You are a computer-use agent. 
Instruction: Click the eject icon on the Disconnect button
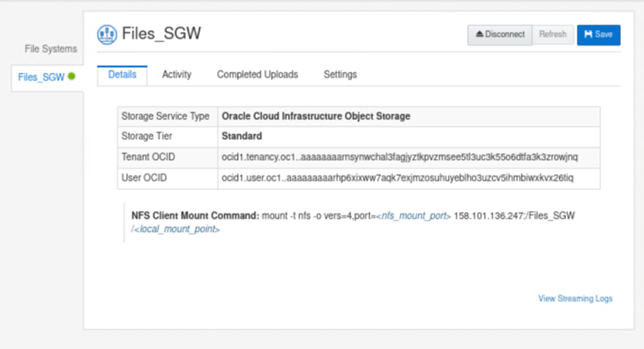479,34
